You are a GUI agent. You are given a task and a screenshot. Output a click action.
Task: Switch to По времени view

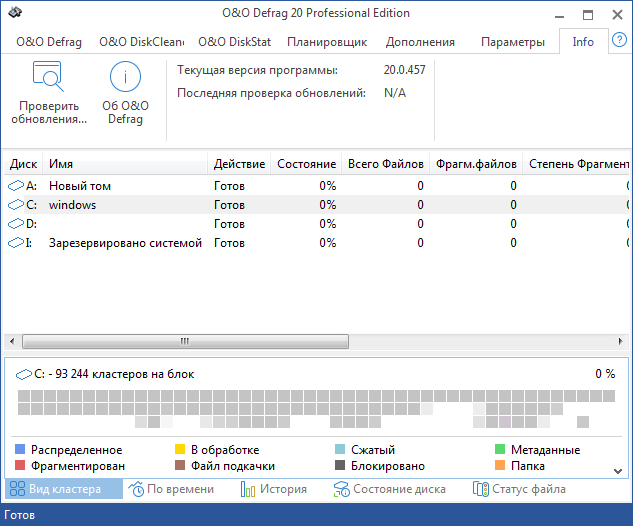pos(171,489)
